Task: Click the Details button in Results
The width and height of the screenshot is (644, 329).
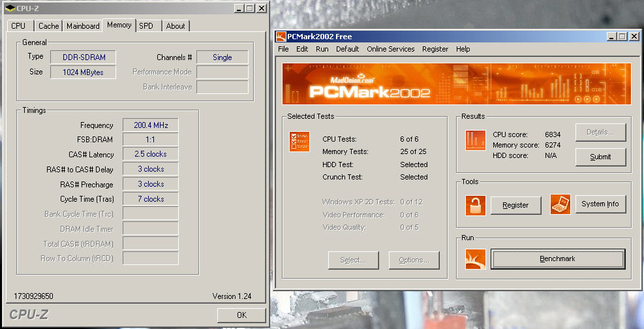Action: [600, 132]
